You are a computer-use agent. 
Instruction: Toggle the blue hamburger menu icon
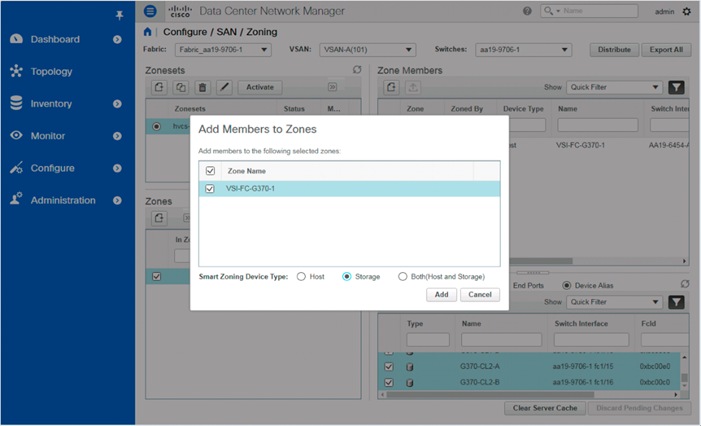pos(150,11)
